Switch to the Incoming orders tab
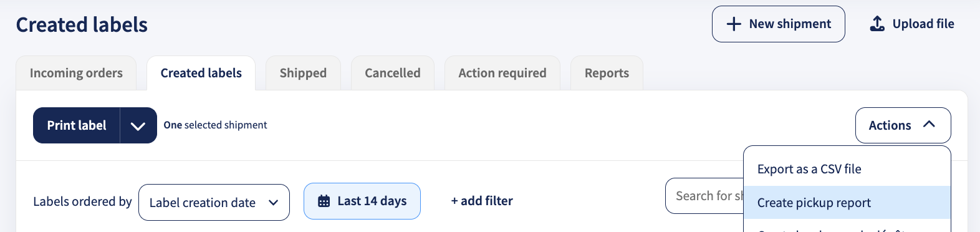Image resolution: width=980 pixels, height=232 pixels. [x=76, y=73]
